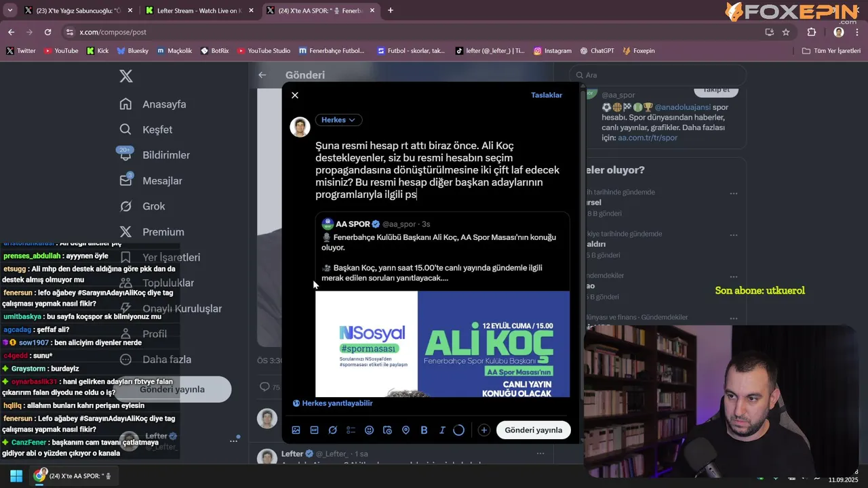The image size is (868, 488).
Task: Click the Grok enhance icon in composer toolbar
Action: coord(332,430)
